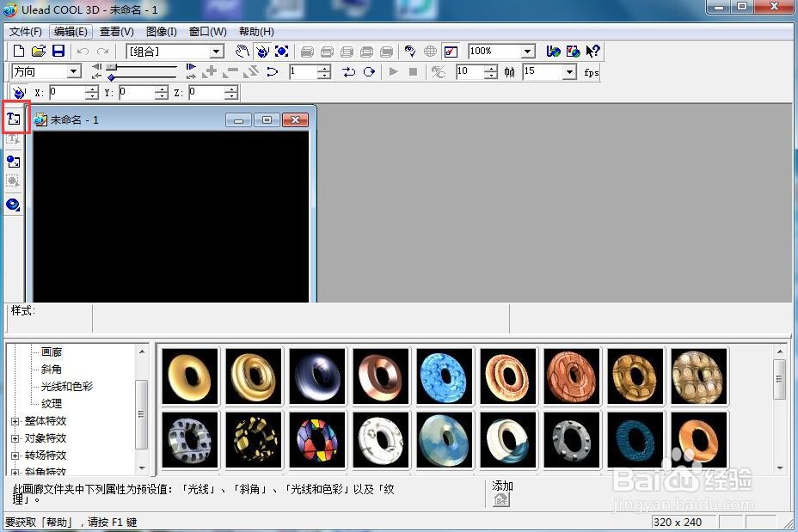Click the blue key frame diamond marker
The height and width of the screenshot is (532, 798).
[111, 77]
